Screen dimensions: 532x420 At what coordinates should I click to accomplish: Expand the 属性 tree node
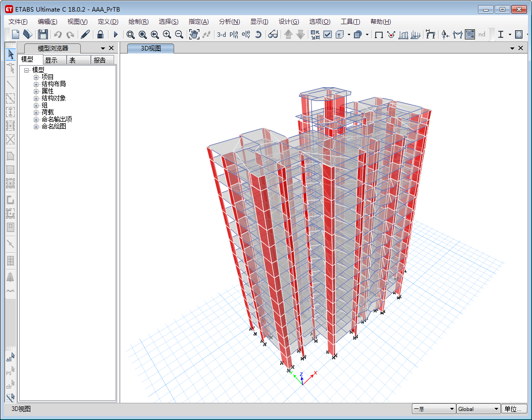pos(36,91)
